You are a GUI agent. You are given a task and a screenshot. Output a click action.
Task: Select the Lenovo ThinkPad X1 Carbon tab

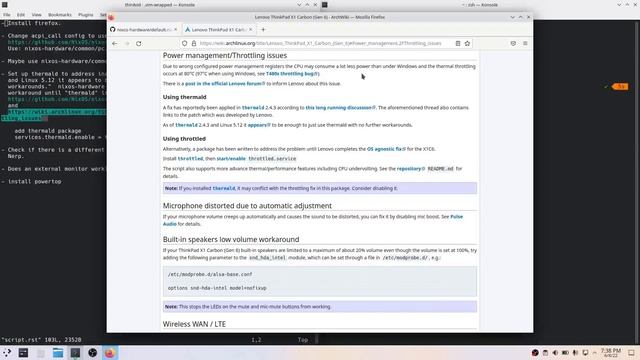coord(218,29)
